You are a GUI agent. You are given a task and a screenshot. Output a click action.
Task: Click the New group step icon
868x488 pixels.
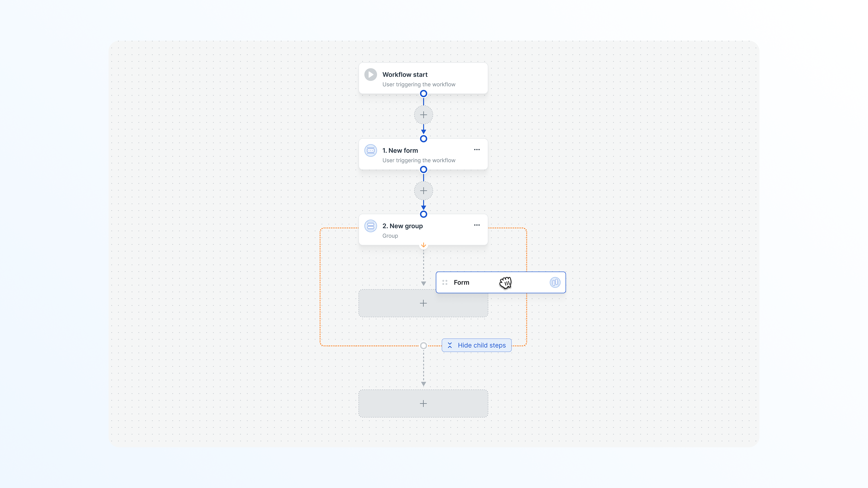pos(371,226)
